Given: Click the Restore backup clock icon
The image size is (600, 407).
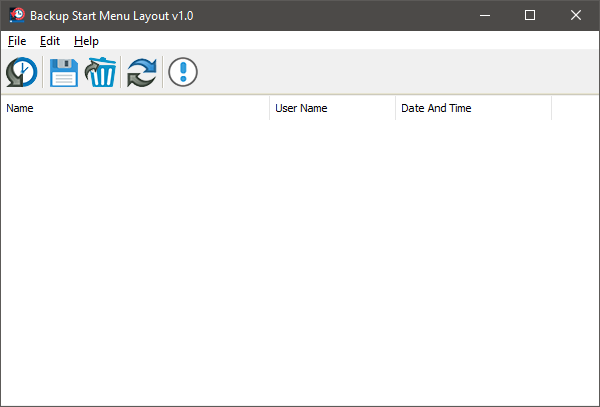Looking at the screenshot, I should point(22,72).
